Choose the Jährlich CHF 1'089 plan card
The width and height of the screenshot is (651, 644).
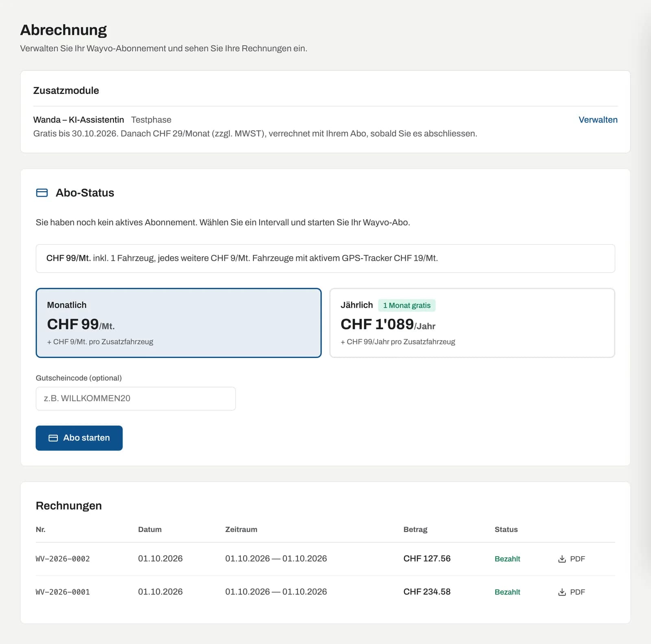pos(472,323)
